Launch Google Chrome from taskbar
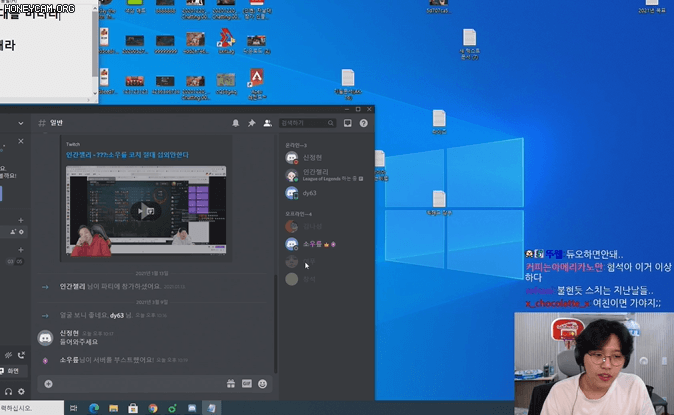The width and height of the screenshot is (674, 415). (x=153, y=408)
